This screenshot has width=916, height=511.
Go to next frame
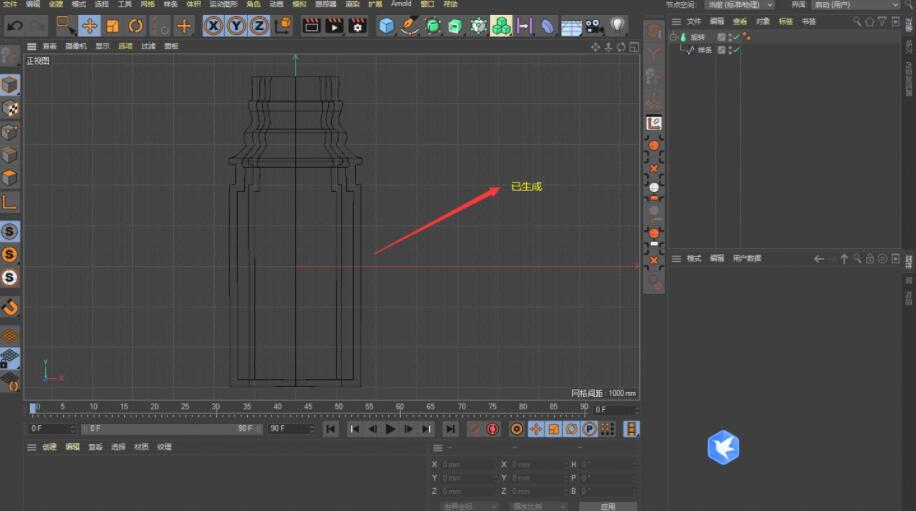point(408,429)
